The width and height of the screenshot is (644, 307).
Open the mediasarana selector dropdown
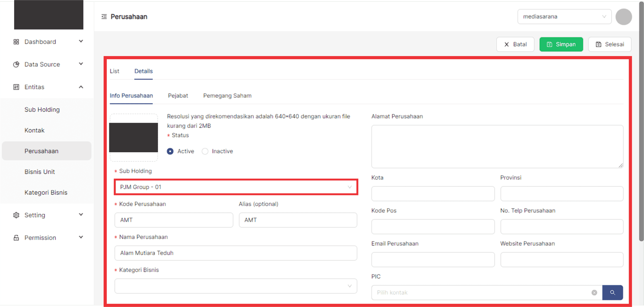tap(564, 17)
